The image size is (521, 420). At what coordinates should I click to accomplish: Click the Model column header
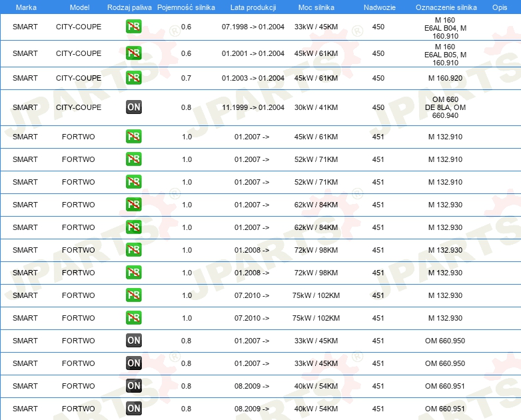point(79,7)
